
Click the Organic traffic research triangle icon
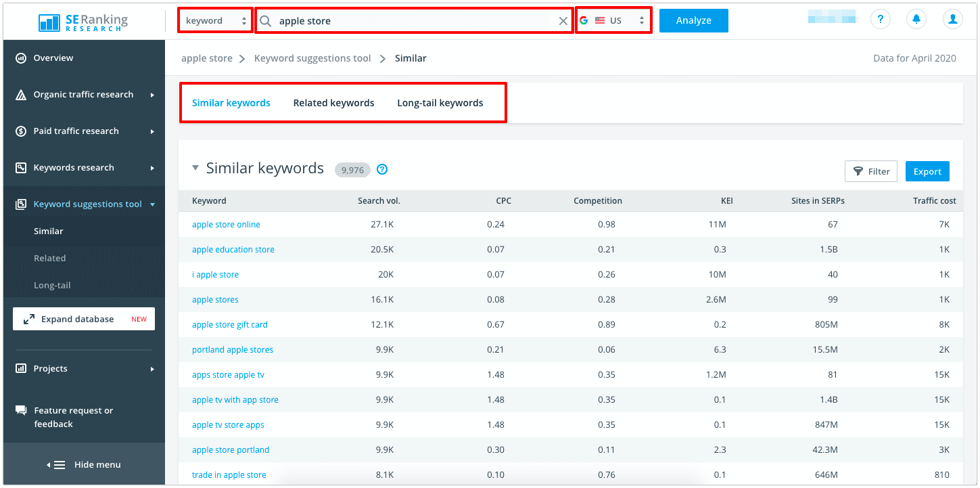coord(21,95)
